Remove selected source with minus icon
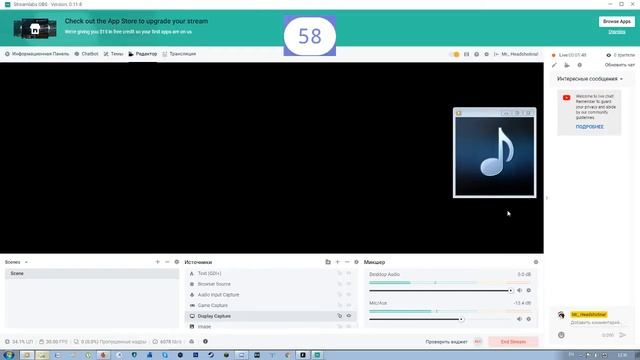Screen dimensions: 640x360 [x=347, y=262]
